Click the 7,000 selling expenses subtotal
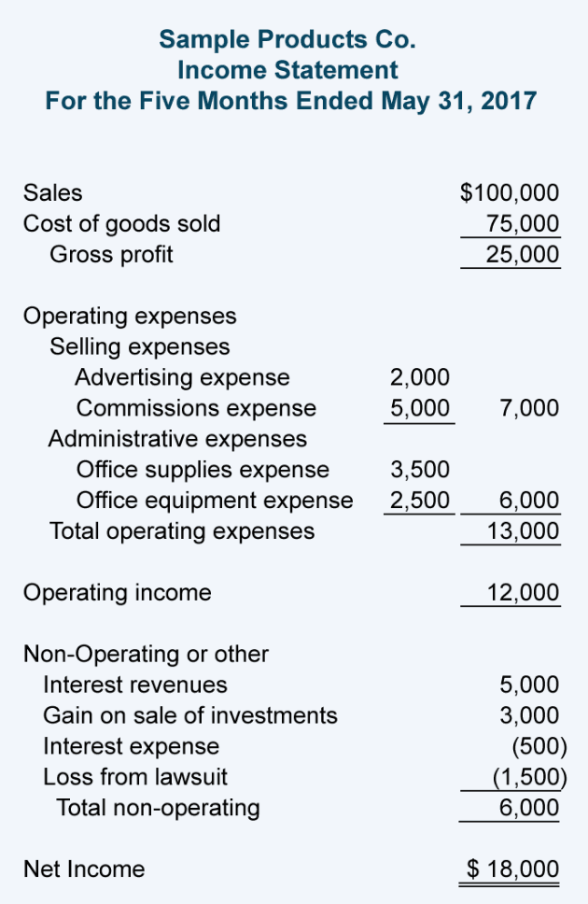Image resolution: width=588 pixels, height=904 pixels. (x=529, y=408)
